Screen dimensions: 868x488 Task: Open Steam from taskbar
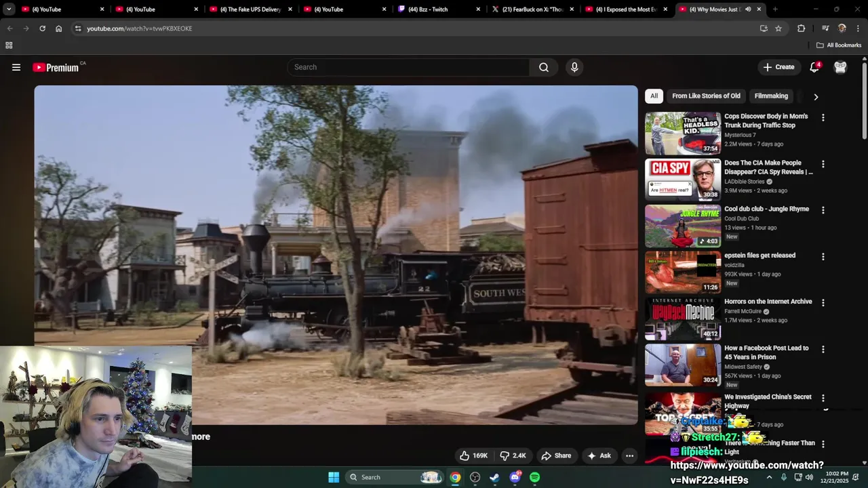tap(494, 477)
